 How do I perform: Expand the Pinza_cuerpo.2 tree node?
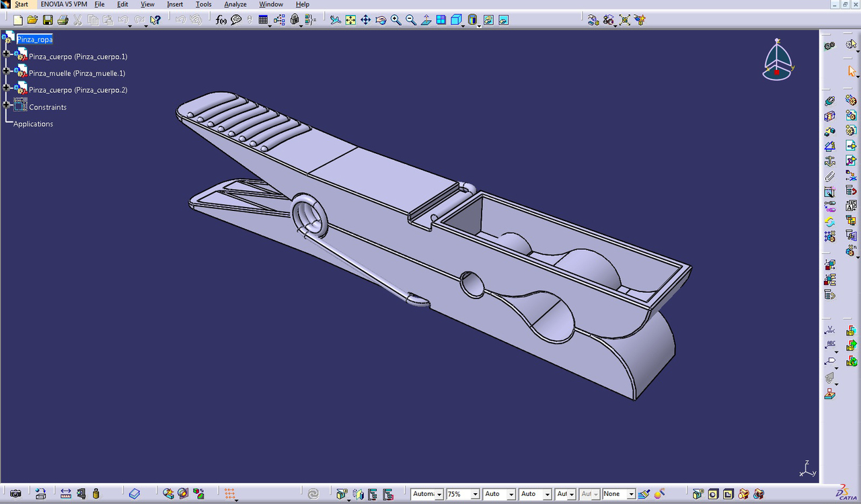pos(6,87)
